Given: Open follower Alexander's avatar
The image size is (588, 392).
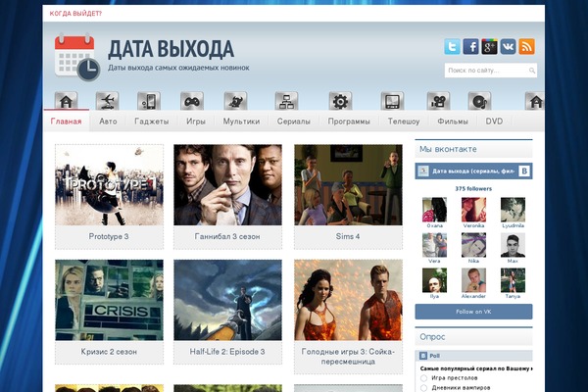Looking at the screenshot, I should pyautogui.click(x=473, y=280).
